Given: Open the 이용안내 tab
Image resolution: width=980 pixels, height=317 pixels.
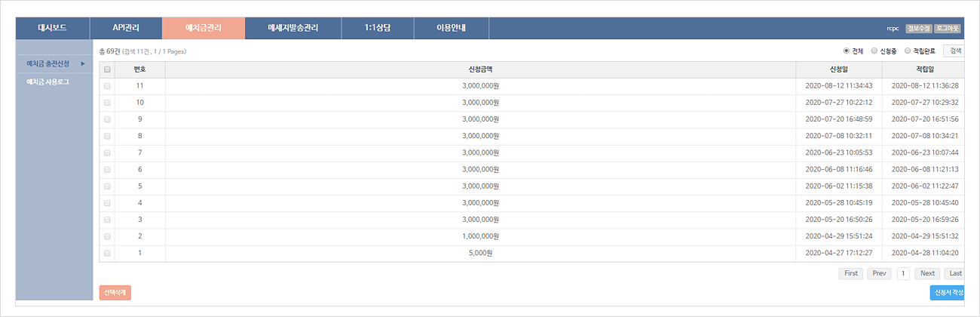Looking at the screenshot, I should [x=451, y=28].
